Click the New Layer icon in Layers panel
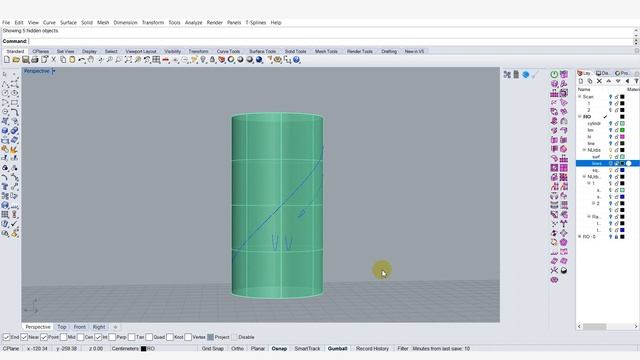This screenshot has width=640, height=360. [x=581, y=81]
